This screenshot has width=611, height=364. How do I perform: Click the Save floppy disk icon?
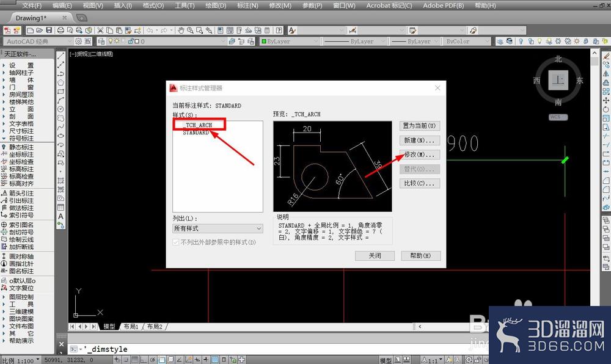[49, 31]
